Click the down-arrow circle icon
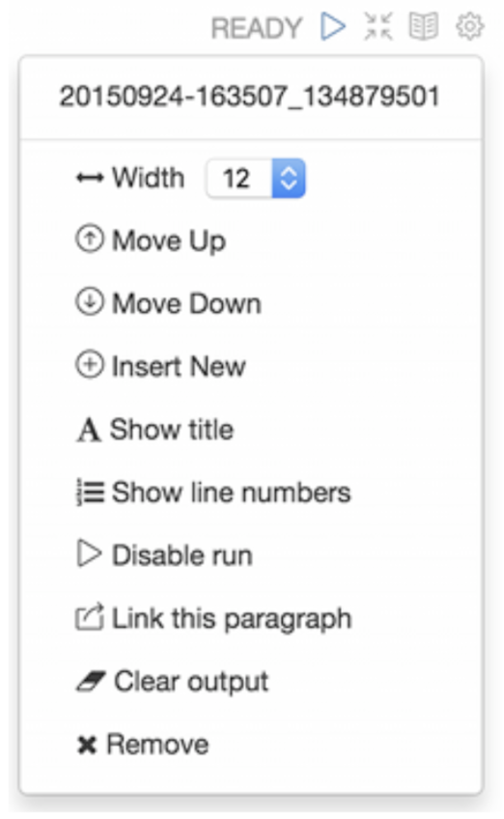Screen dimensions: 504x819 (x=90, y=302)
